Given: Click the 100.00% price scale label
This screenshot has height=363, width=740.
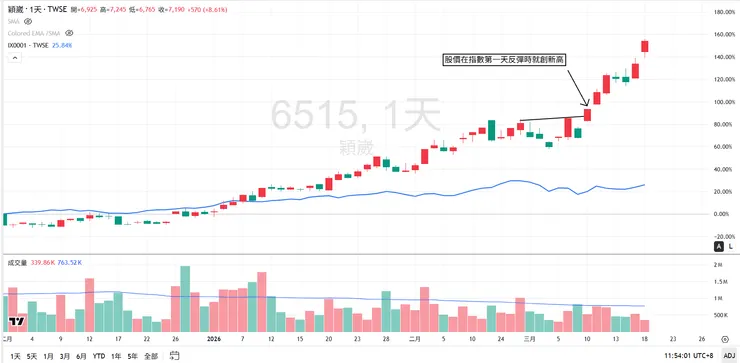Looking at the screenshot, I should pos(725,102).
